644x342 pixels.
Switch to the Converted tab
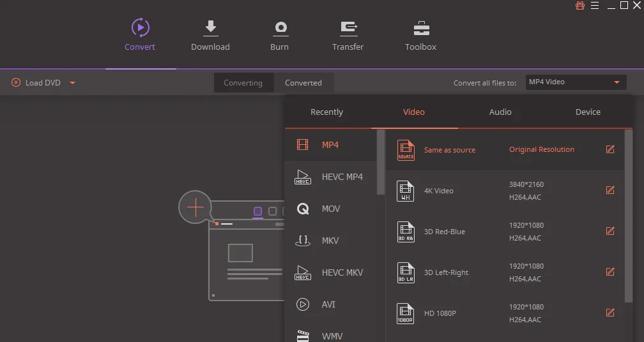[x=303, y=83]
